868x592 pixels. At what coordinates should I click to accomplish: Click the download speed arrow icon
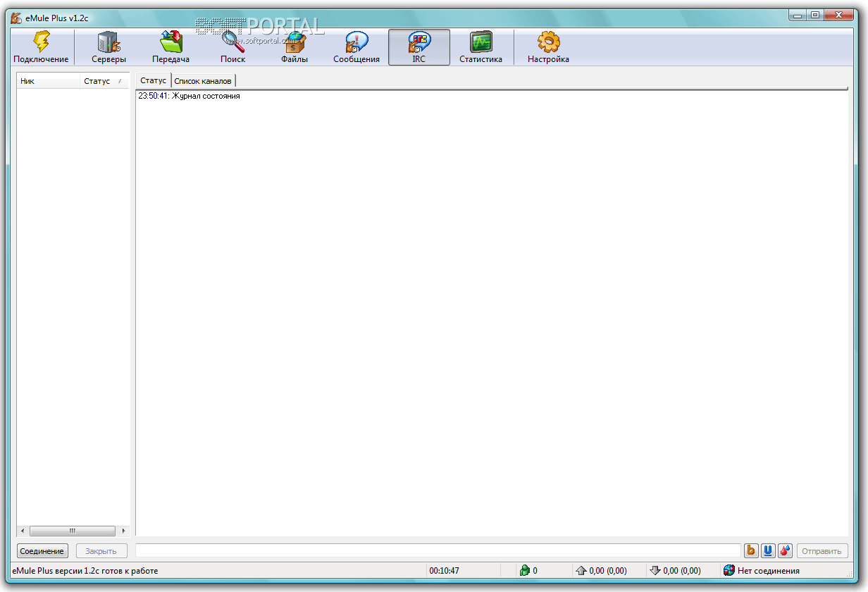(655, 571)
